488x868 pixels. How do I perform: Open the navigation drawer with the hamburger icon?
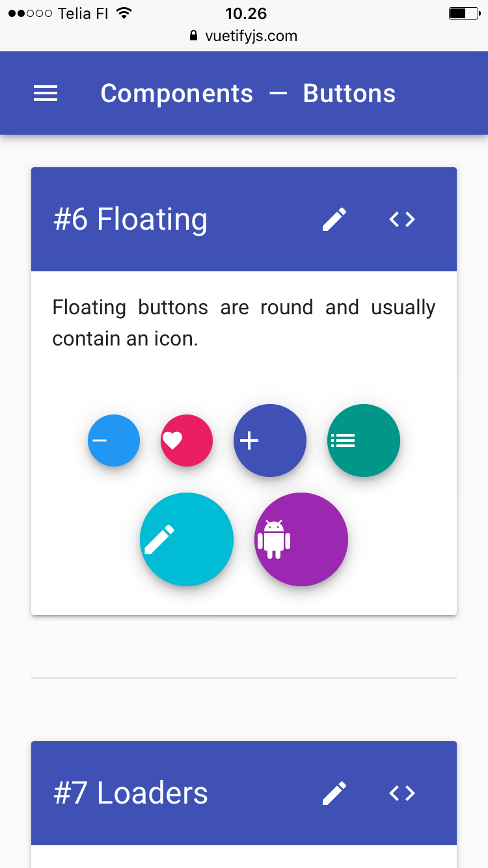coord(45,93)
